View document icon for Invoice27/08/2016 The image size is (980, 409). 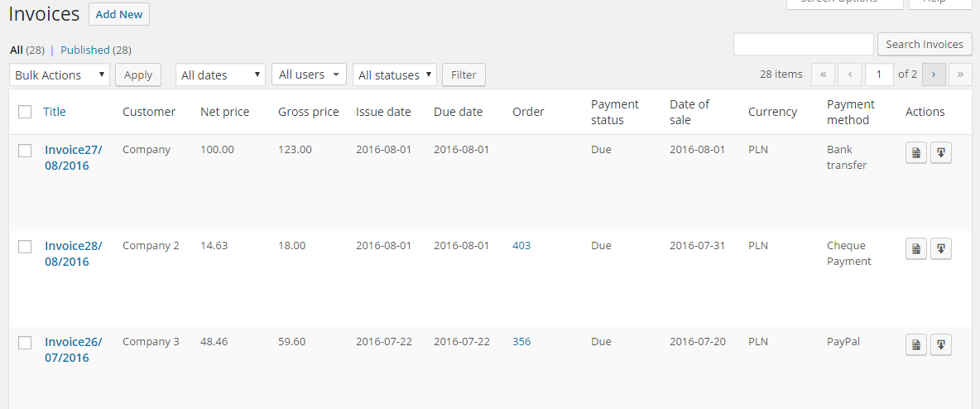click(915, 153)
